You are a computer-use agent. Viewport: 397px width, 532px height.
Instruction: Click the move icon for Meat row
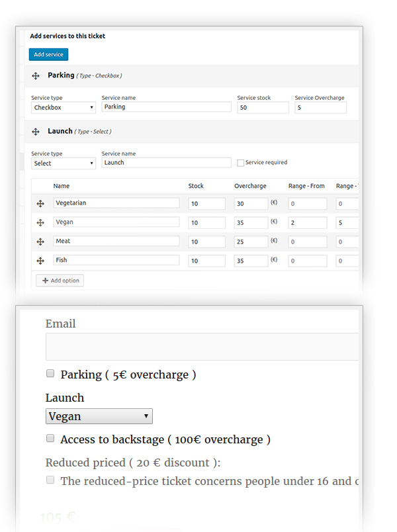click(x=40, y=242)
